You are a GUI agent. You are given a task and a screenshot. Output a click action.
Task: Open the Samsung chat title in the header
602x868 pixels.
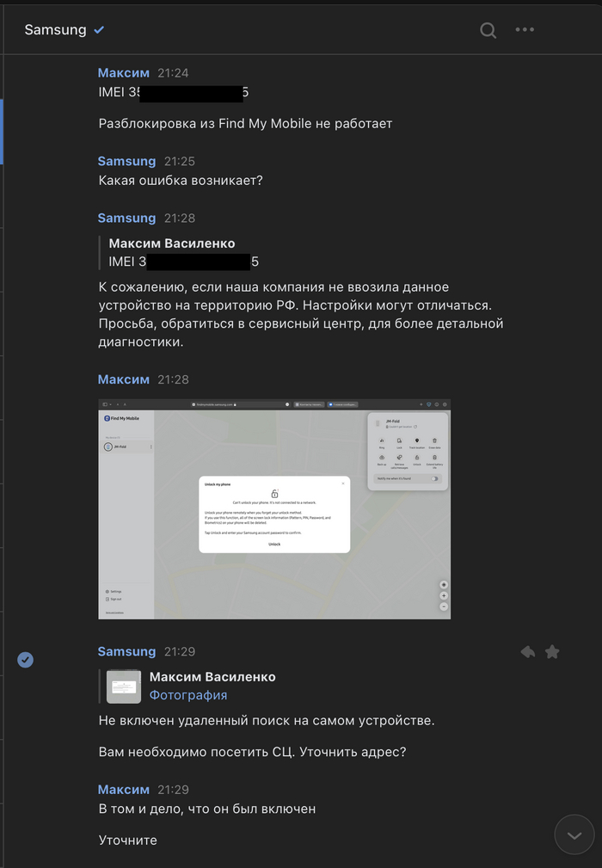[55, 30]
